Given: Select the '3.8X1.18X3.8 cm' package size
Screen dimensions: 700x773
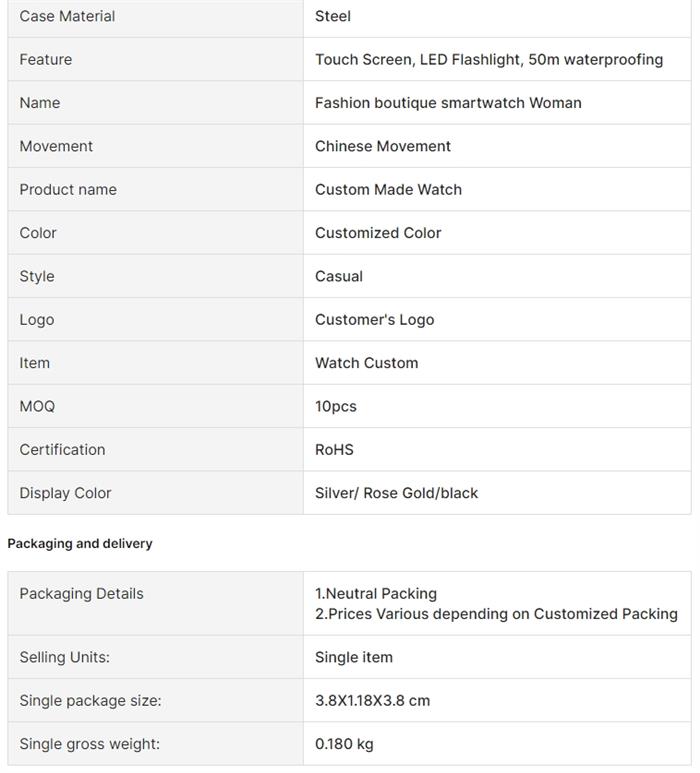Looking at the screenshot, I should point(372,701).
